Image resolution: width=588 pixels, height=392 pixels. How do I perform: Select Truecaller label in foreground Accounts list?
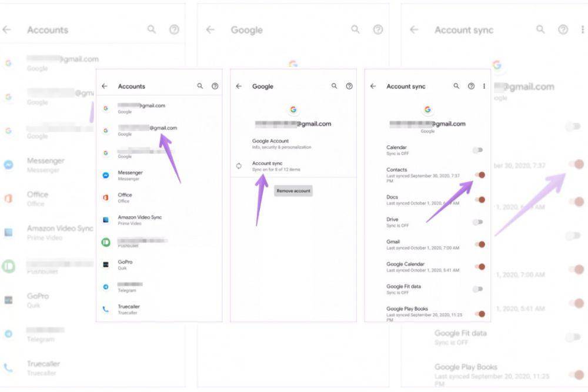tap(129, 307)
